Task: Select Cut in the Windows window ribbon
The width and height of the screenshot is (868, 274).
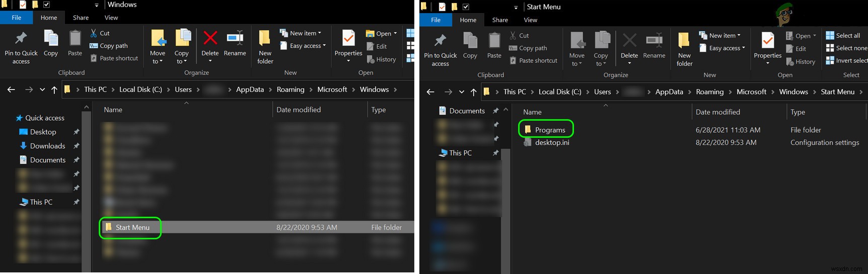Action: (x=100, y=33)
